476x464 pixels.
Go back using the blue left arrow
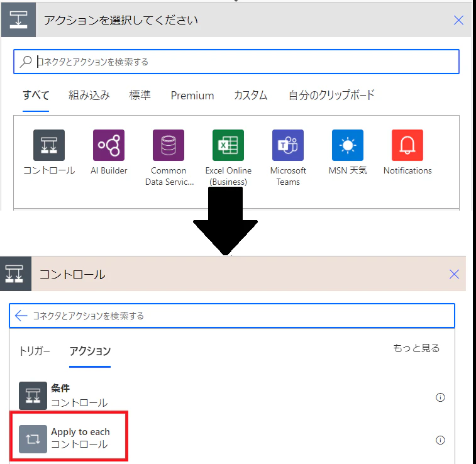click(x=21, y=316)
